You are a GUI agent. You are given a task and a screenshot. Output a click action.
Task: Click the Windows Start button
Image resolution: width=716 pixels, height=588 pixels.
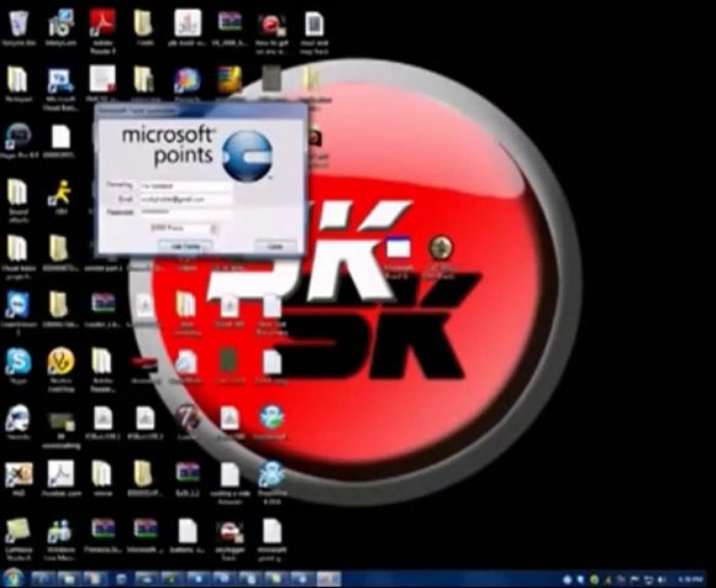pyautogui.click(x=12, y=578)
